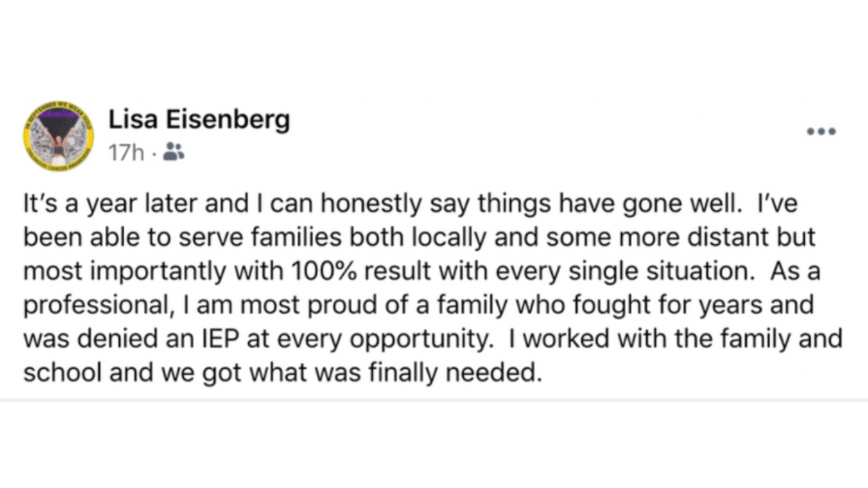Viewport: 868px width, 488px height.
Task: Click the thin divider line below post
Action: (434, 400)
